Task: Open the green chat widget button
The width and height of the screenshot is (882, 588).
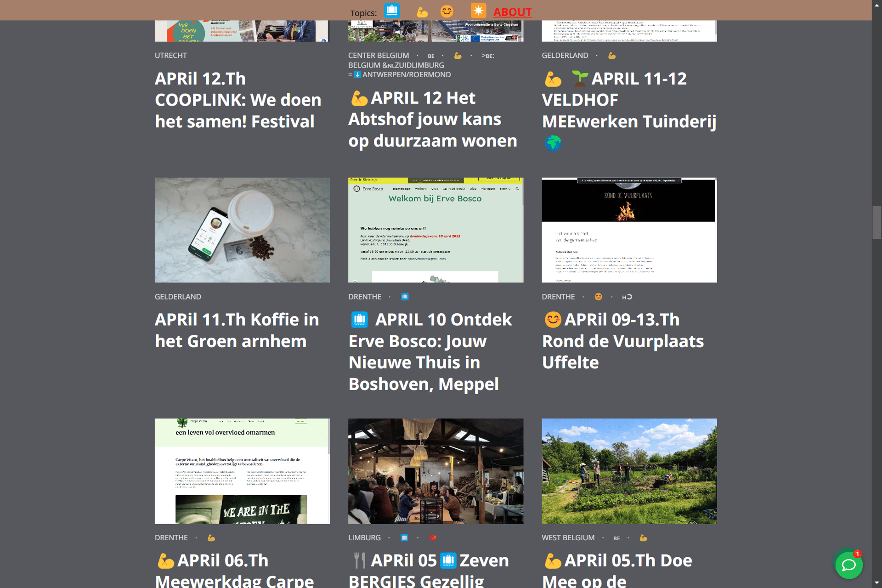Action: click(x=848, y=565)
